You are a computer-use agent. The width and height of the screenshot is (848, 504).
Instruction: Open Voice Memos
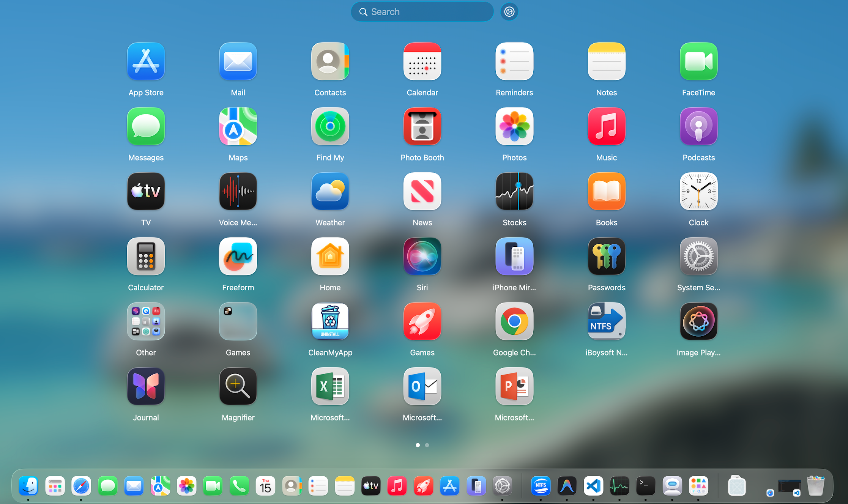(238, 192)
